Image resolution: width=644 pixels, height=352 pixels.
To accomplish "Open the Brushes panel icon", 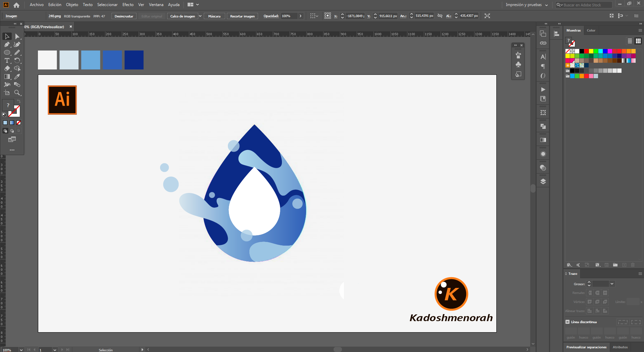I will point(518,55).
